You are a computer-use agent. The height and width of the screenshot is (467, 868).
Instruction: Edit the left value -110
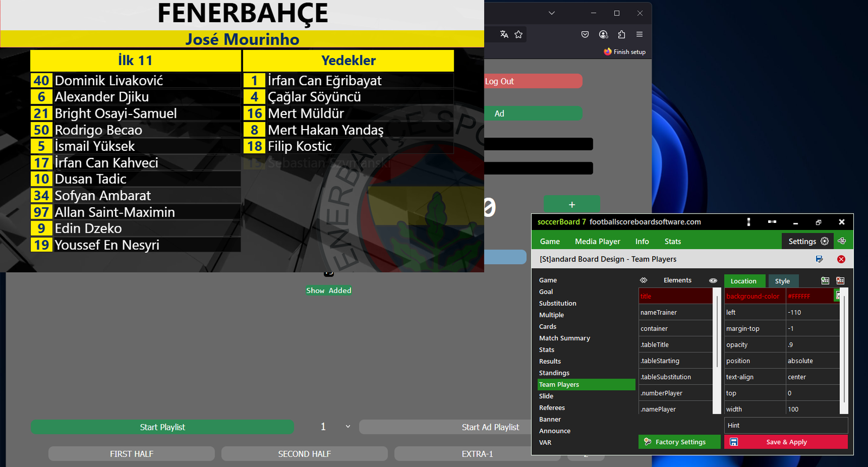point(813,312)
